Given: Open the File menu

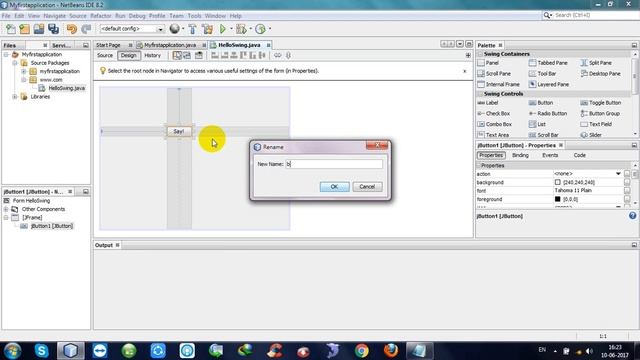Looking at the screenshot, I should [x=6, y=16].
